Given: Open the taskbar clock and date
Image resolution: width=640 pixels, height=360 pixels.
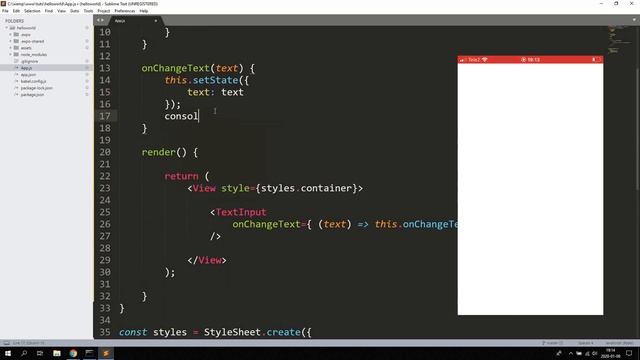Looking at the screenshot, I should tap(611, 353).
